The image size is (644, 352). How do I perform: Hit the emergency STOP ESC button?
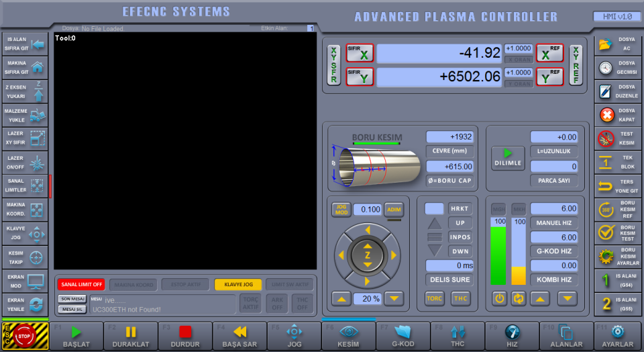pyautogui.click(x=25, y=337)
